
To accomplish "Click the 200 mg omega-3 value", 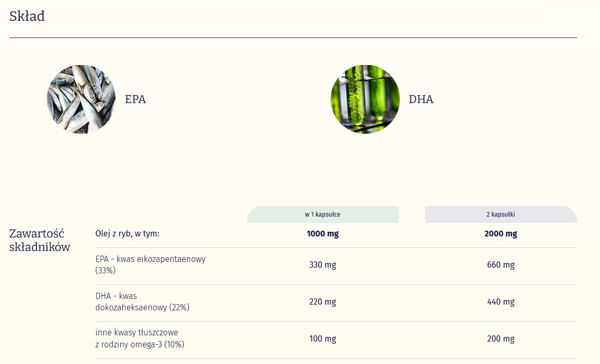I will 501,339.
